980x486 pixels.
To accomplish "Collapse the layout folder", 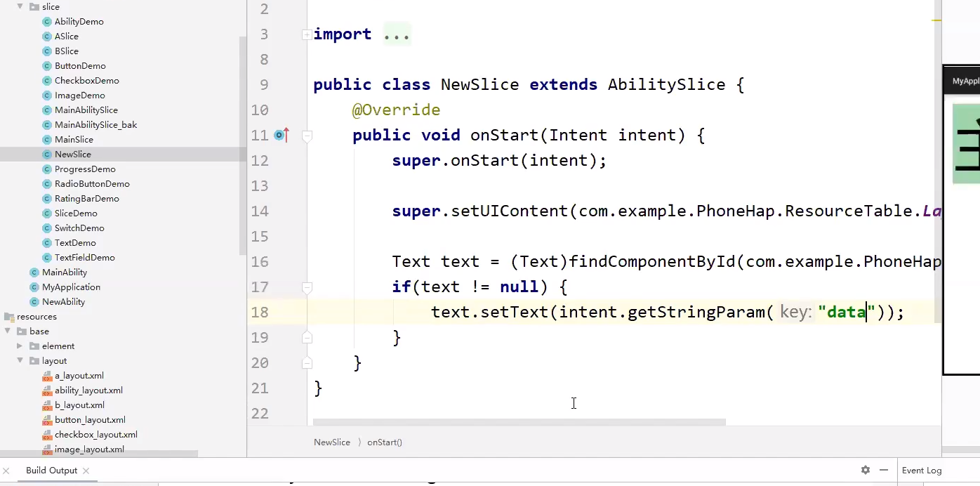I will [20, 361].
